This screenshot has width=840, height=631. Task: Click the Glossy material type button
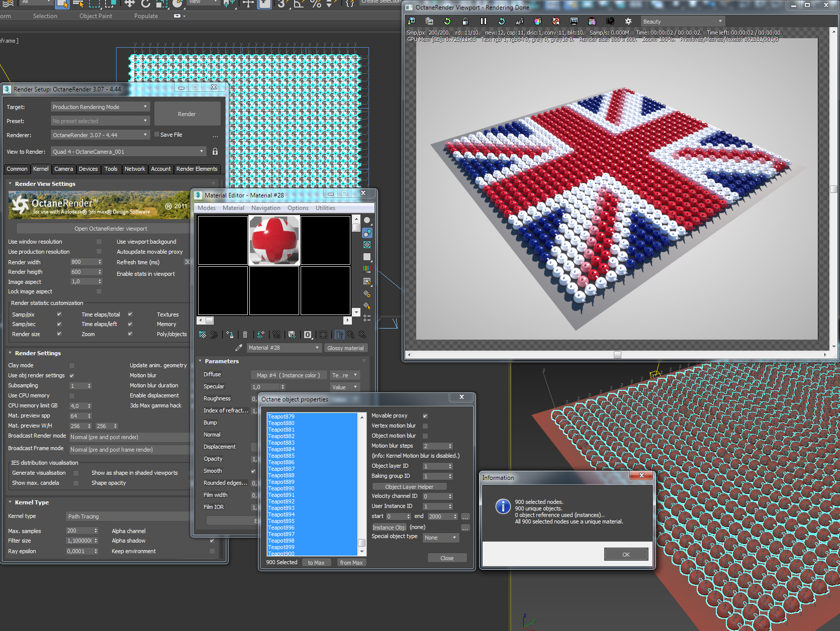pyautogui.click(x=345, y=348)
